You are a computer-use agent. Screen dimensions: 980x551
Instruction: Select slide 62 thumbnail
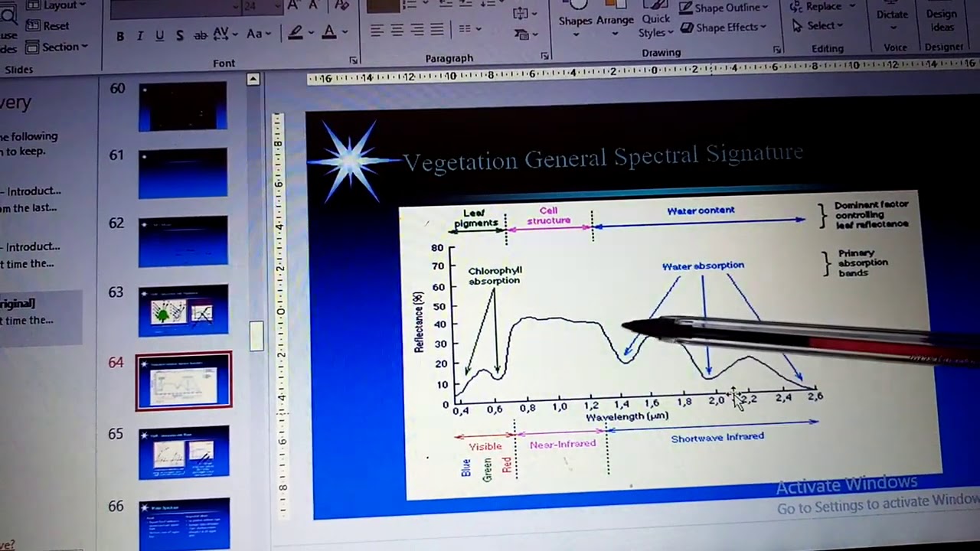(183, 241)
